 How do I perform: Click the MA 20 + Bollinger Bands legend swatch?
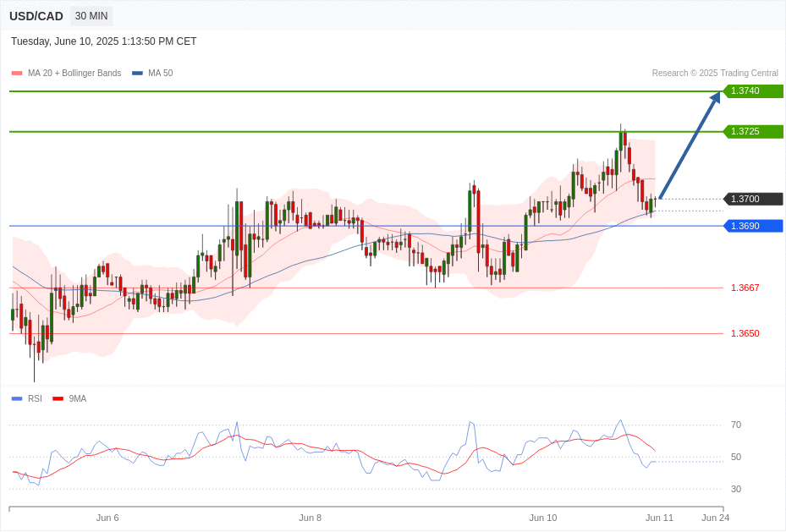(x=17, y=73)
